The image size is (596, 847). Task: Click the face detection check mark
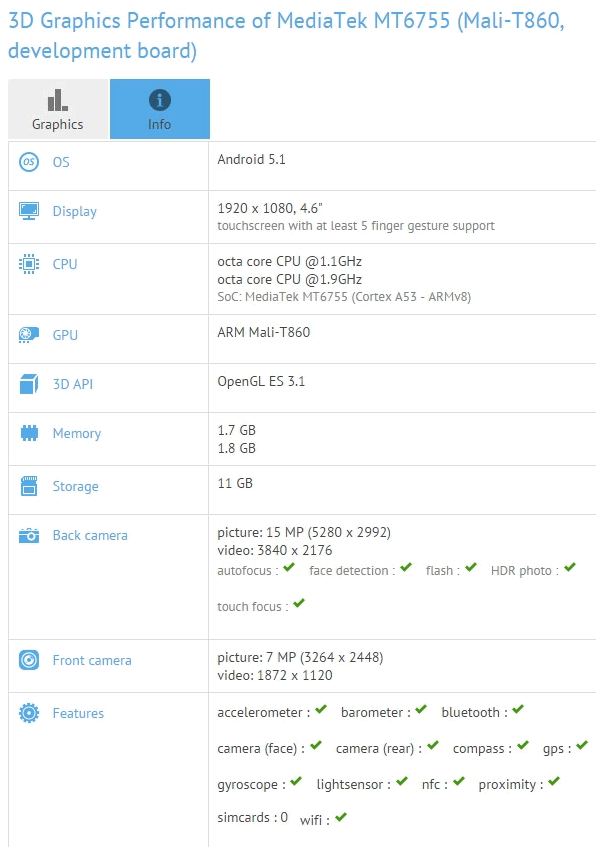[x=406, y=567]
